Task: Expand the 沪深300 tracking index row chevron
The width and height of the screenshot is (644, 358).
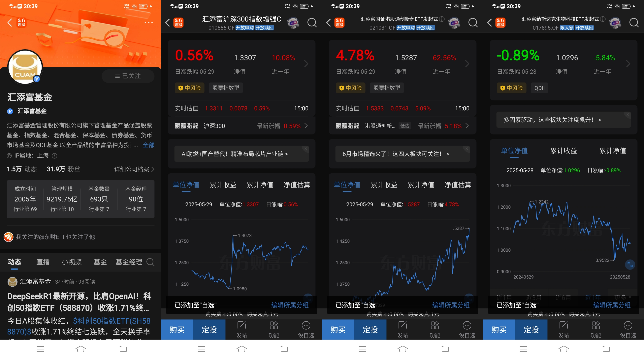Action: click(306, 126)
